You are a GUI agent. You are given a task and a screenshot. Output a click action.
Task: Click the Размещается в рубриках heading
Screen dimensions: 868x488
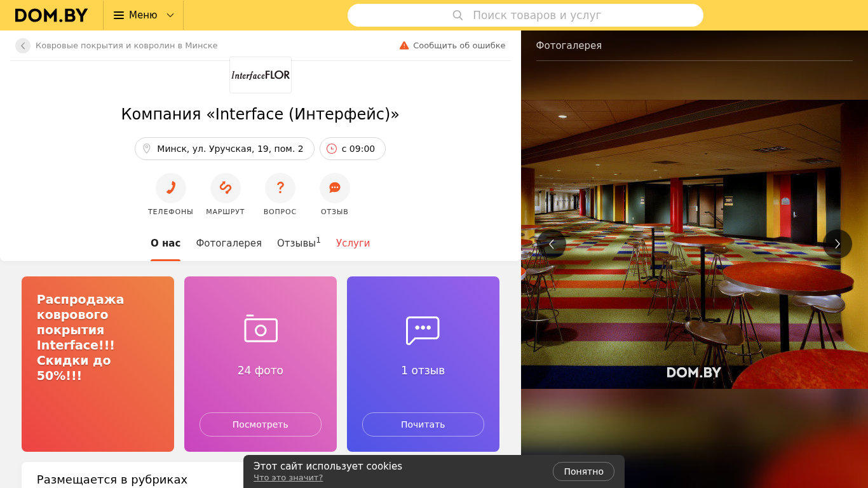point(112,480)
